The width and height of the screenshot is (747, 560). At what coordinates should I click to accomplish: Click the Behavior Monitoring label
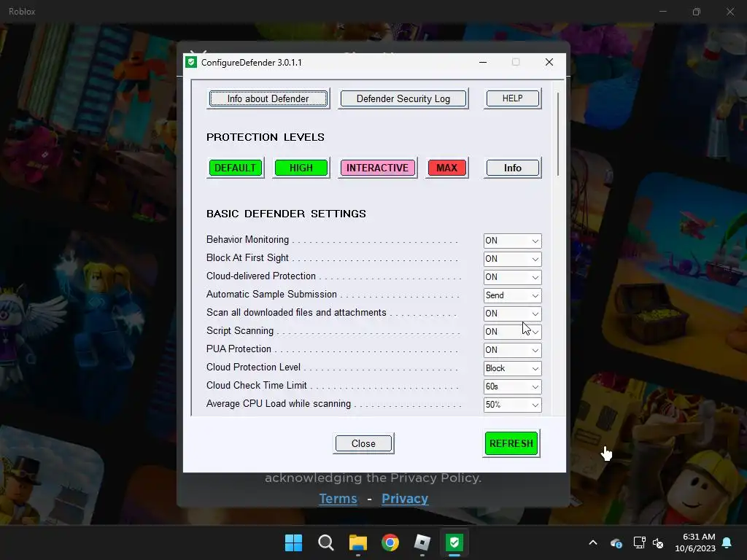(248, 239)
